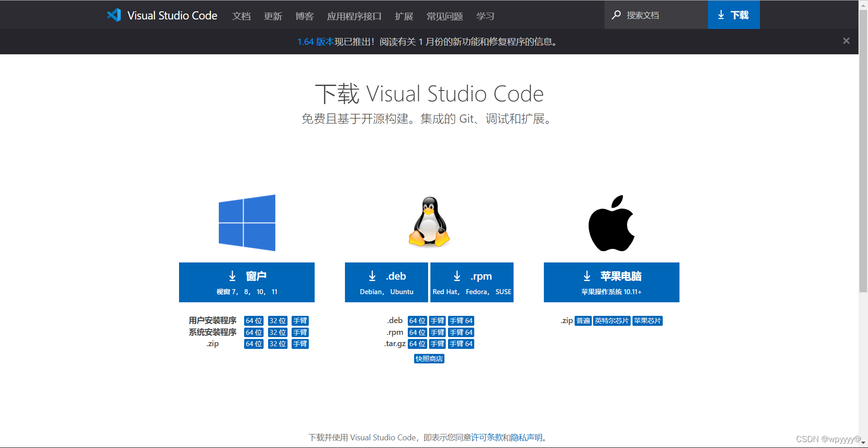The image size is (868, 448).
Task: Open the 文档 menu item
Action: click(241, 16)
